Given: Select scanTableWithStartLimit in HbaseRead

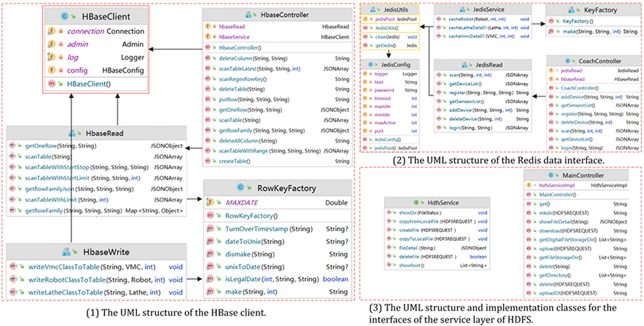Looking at the screenshot, I should 82,178.
